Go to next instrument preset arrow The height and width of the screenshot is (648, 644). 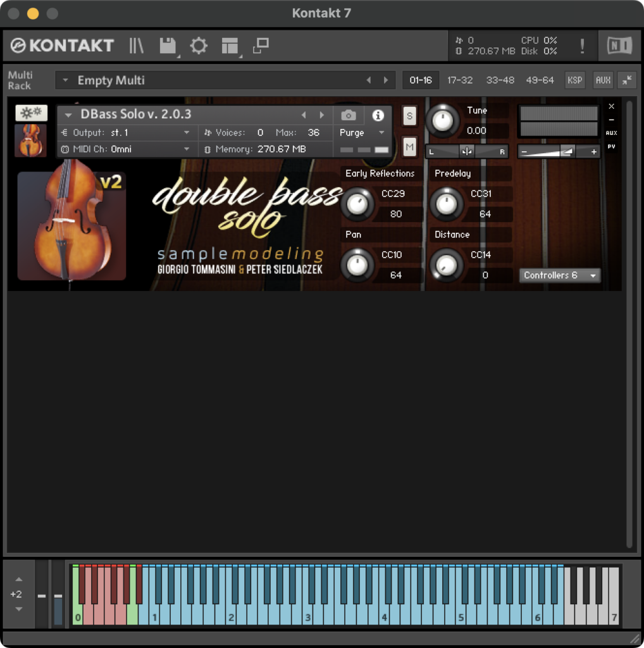[x=322, y=115]
